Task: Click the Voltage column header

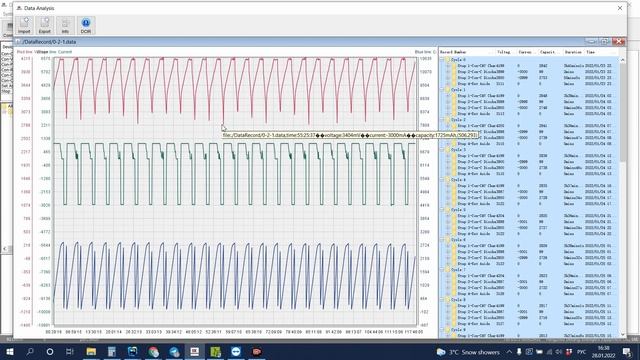Action: (x=505, y=52)
